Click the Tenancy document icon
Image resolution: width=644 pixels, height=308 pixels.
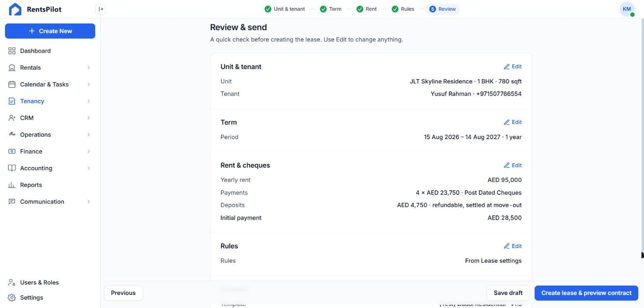pyautogui.click(x=12, y=101)
